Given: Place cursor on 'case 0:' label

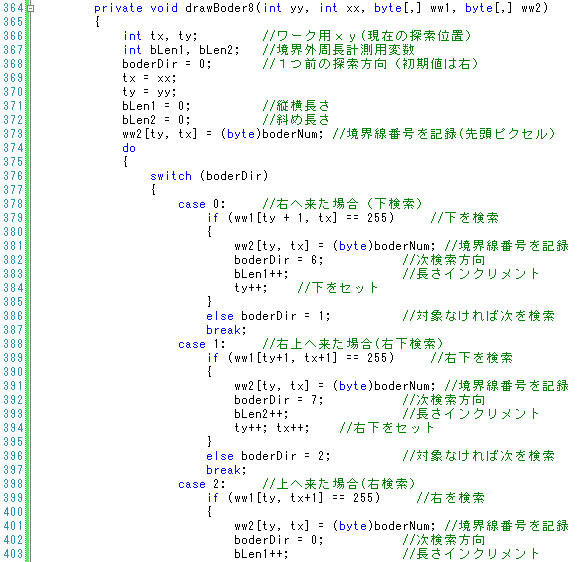Looking at the screenshot, I should pos(201,204).
